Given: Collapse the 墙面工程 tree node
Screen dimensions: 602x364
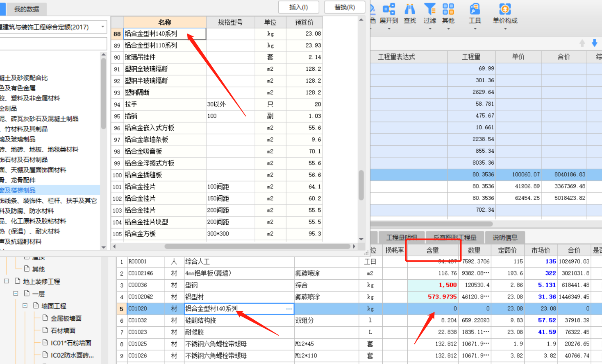Looking at the screenshot, I should [x=25, y=306].
